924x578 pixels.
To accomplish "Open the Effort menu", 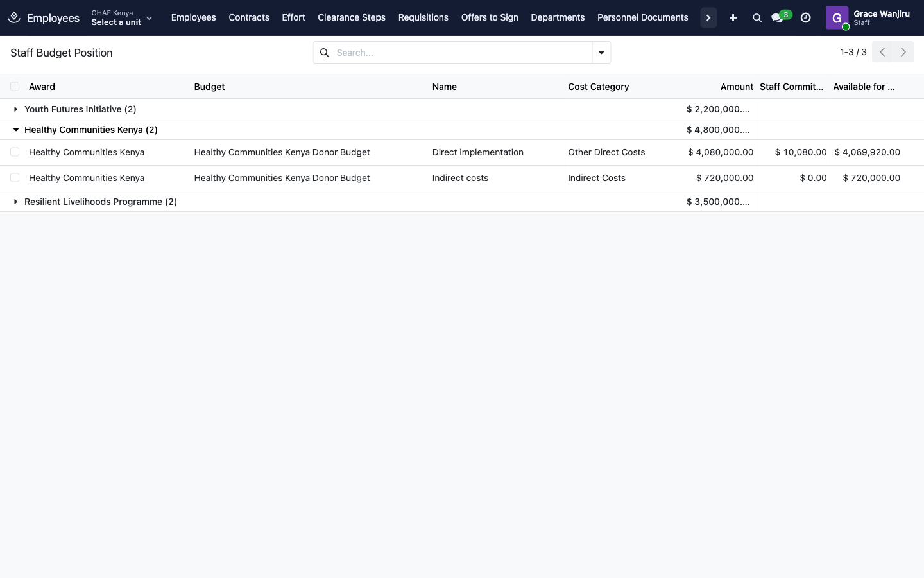I will click(293, 17).
